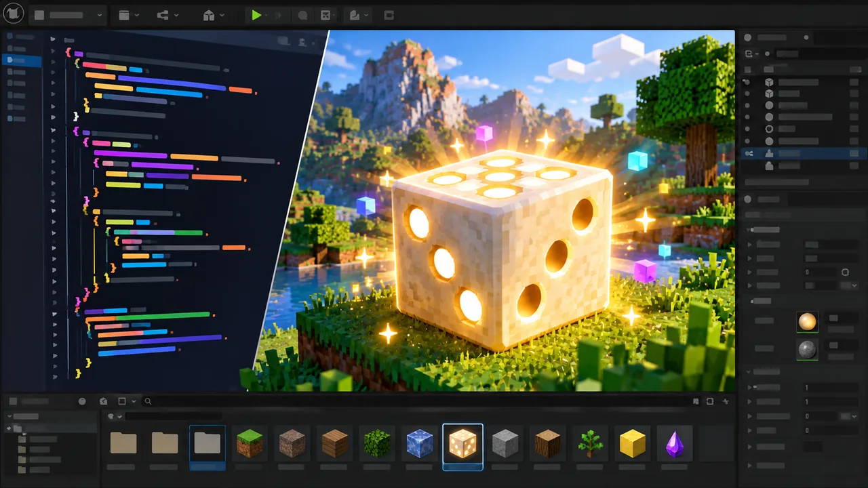Open the window-layout icon dropdown in toolbar

pos(128,15)
